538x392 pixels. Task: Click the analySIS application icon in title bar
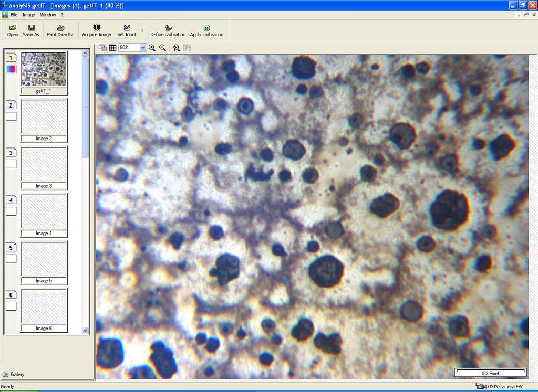[4, 5]
